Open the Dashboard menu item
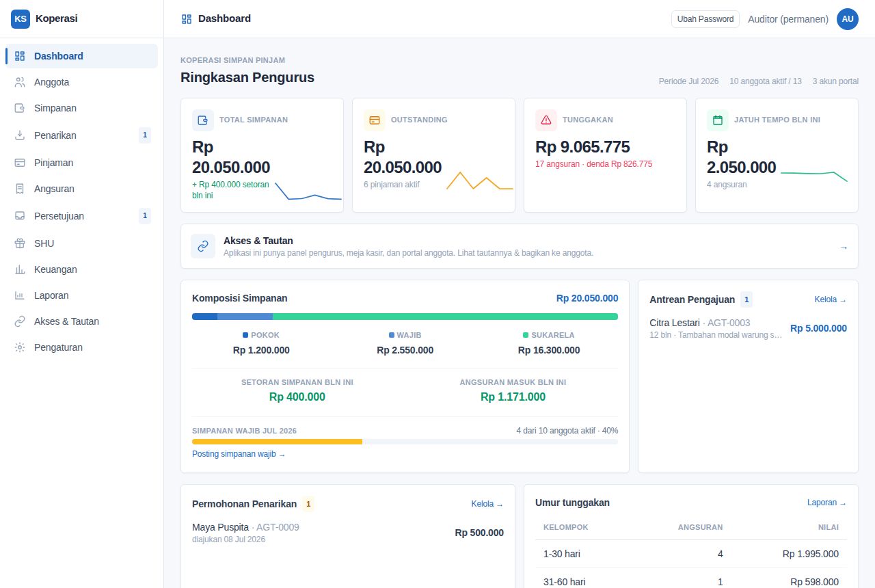Image resolution: width=875 pixels, height=588 pixels. pos(82,56)
